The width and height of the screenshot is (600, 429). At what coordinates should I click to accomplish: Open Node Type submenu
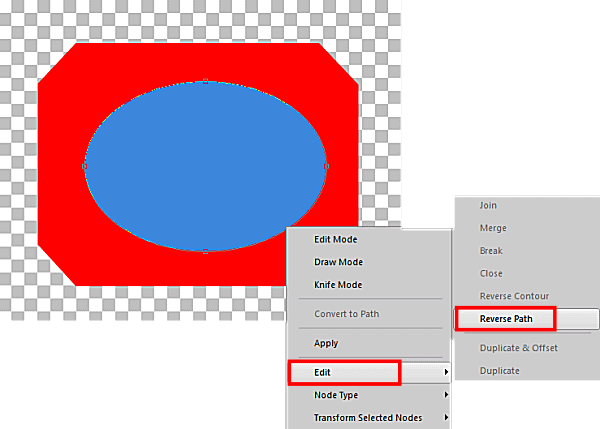pyautogui.click(x=369, y=395)
